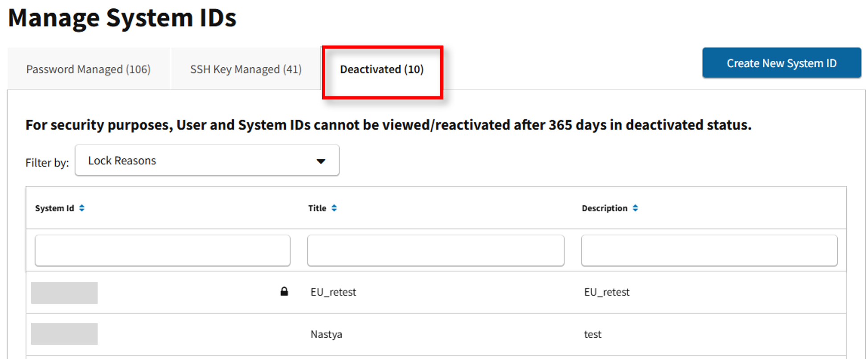Open the SSH Key Managed (41) tab
Image resolution: width=868 pixels, height=359 pixels.
[246, 70]
